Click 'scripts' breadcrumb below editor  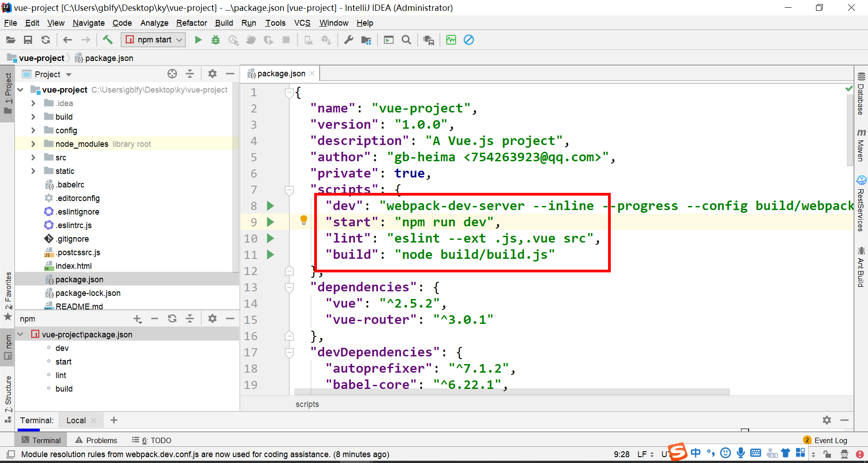pyautogui.click(x=307, y=404)
